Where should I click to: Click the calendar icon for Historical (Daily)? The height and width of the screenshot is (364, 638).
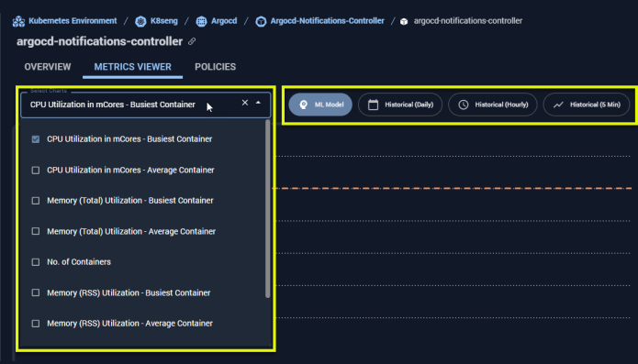[373, 105]
